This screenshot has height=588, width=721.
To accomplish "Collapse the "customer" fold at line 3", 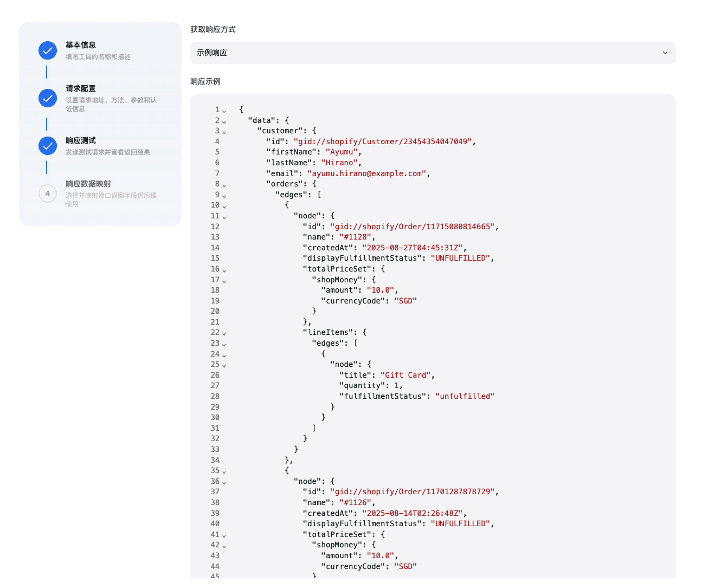I will click(x=224, y=132).
